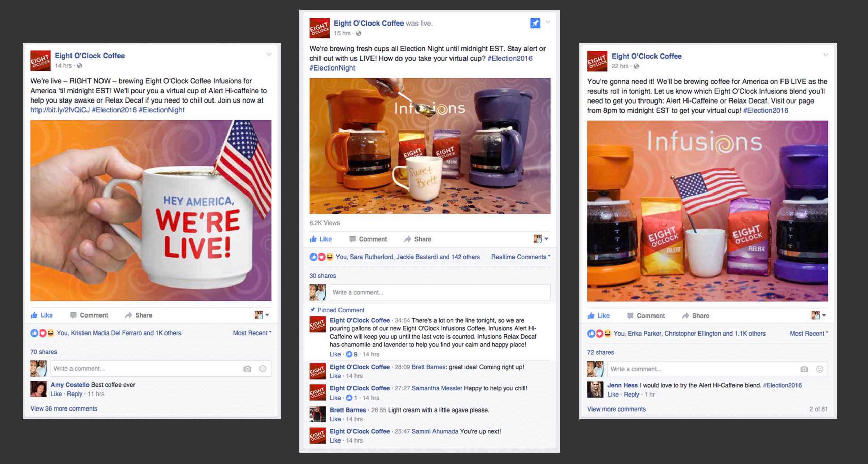Click emoji icon in right post comment box
The image size is (868, 464).
(x=820, y=369)
